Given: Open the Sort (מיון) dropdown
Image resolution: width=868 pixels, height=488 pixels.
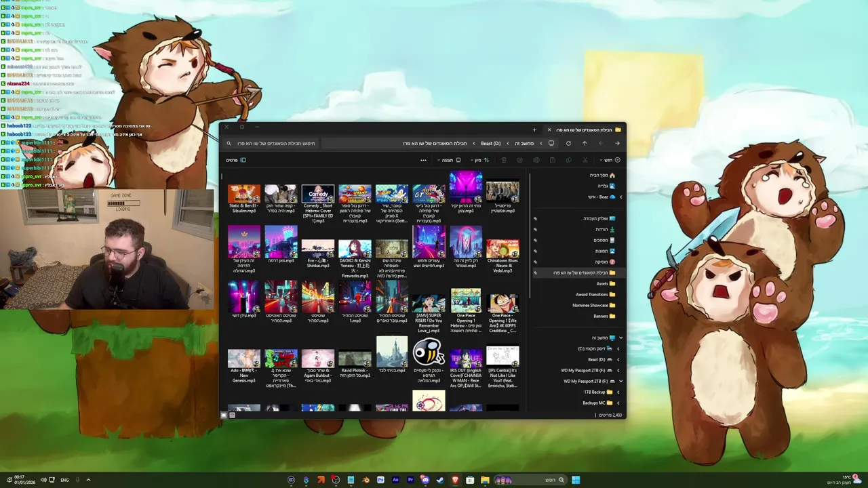Looking at the screenshot, I should tap(479, 160).
